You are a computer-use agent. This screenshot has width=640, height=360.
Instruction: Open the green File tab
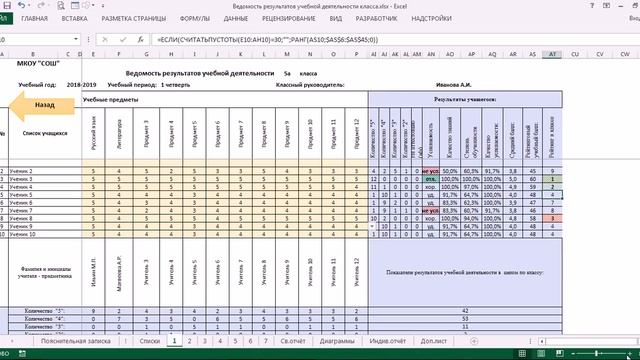point(5,18)
